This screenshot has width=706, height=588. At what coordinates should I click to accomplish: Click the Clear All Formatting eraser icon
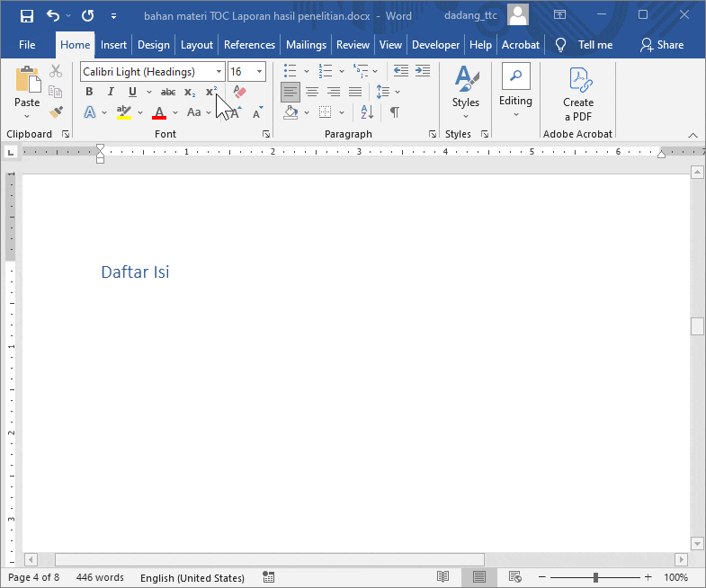pos(239,92)
